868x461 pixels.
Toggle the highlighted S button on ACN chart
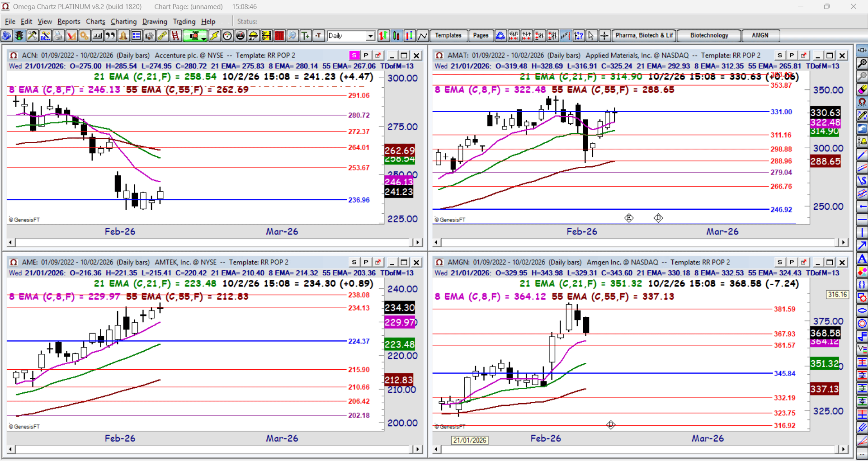click(x=354, y=56)
